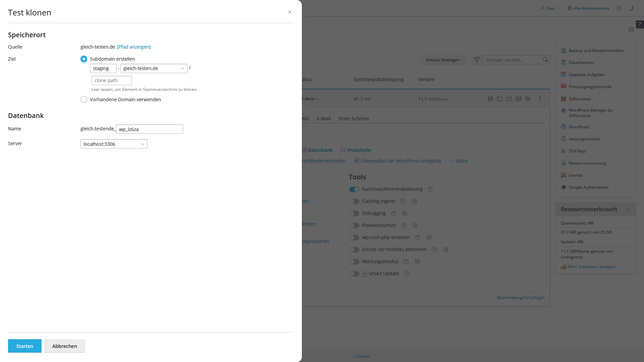
Task: Open the file manager folder icon
Action: pyautogui.click(x=500, y=99)
